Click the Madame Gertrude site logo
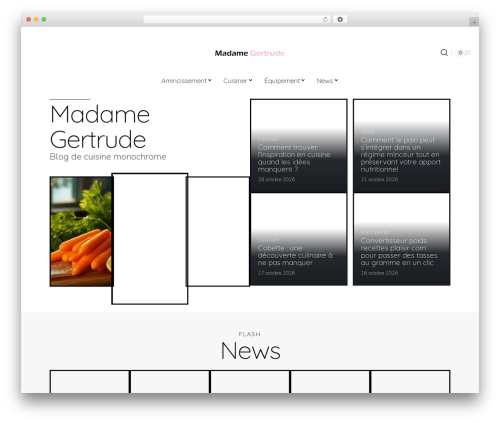Screen dimensions: 500x423 (249, 53)
